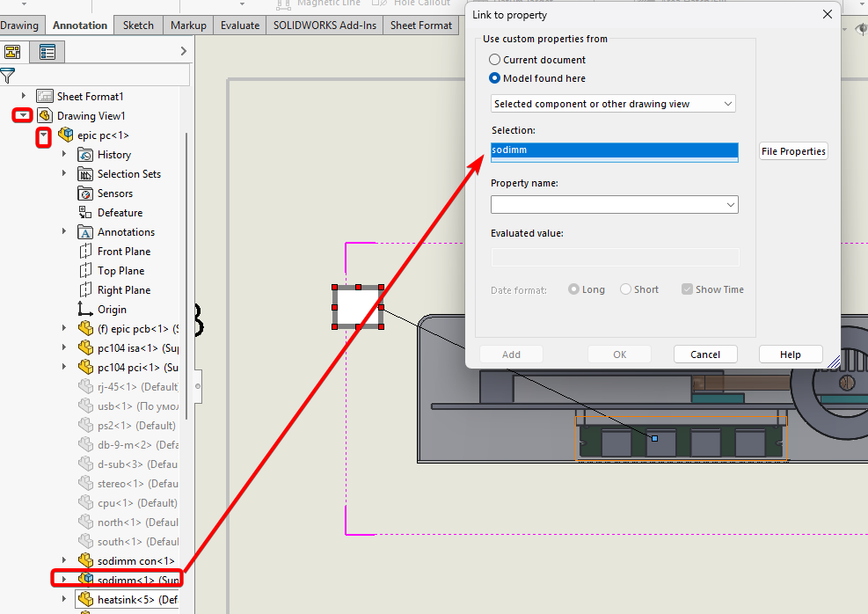
Task: Click the pc104 pci<1> part icon
Action: click(x=86, y=367)
